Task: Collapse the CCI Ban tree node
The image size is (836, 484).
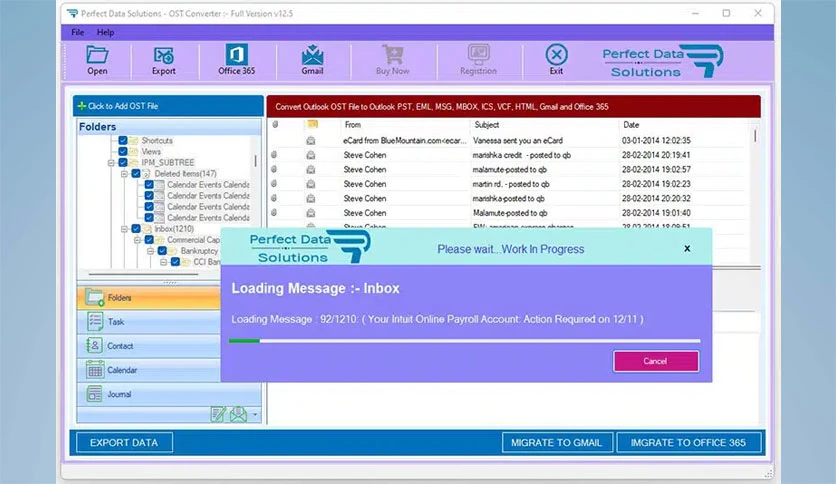Action: coord(164,262)
